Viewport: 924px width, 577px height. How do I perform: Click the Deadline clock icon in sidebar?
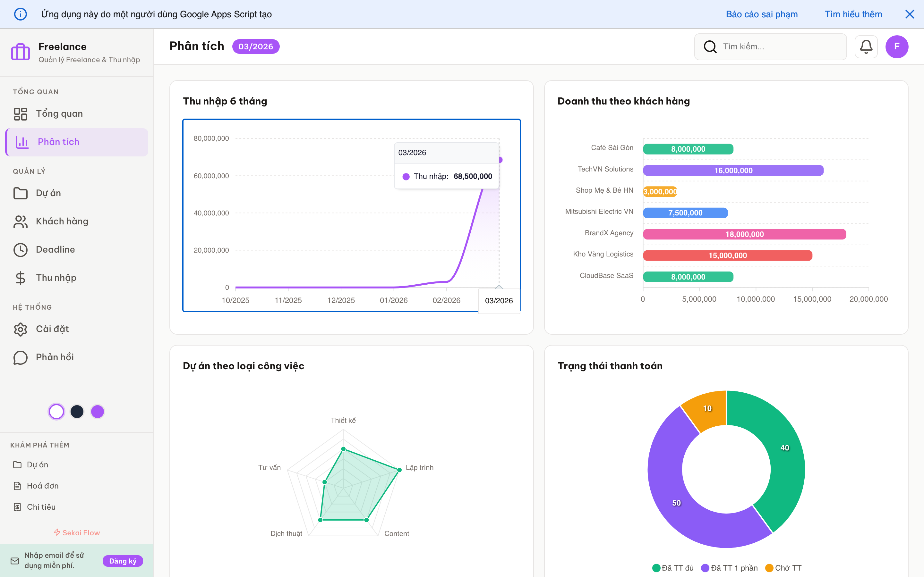(x=21, y=250)
